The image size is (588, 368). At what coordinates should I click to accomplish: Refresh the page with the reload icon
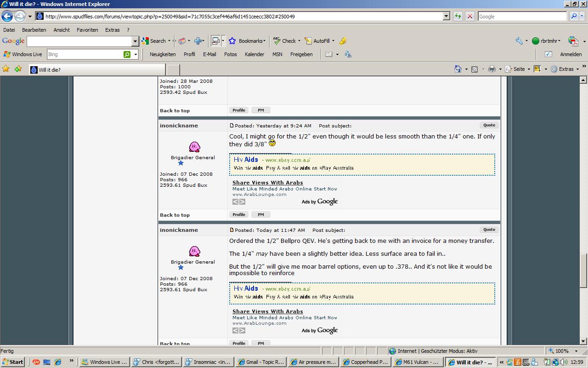tap(458, 16)
